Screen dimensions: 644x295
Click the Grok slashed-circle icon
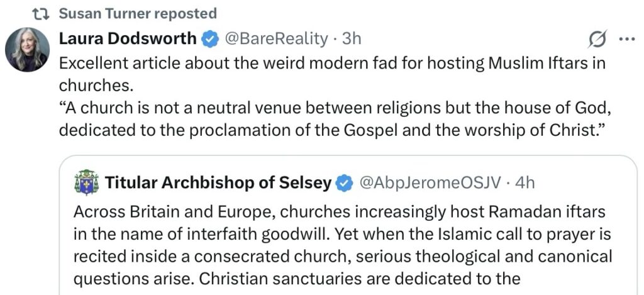click(596, 40)
